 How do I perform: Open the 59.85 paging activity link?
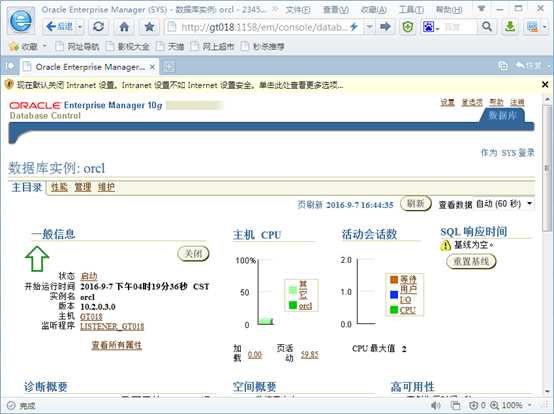pos(310,354)
